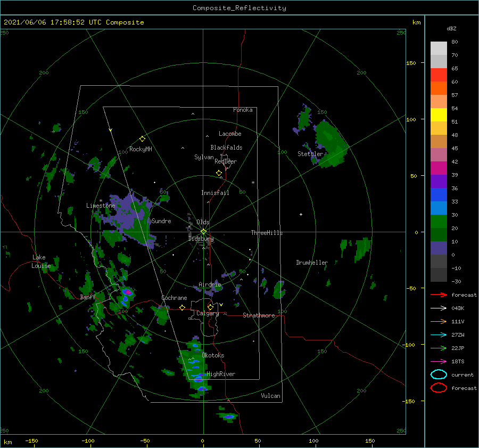The height and width of the screenshot is (448, 479).
Task: Click the orange 111V arrow in legend
Action: point(439,321)
